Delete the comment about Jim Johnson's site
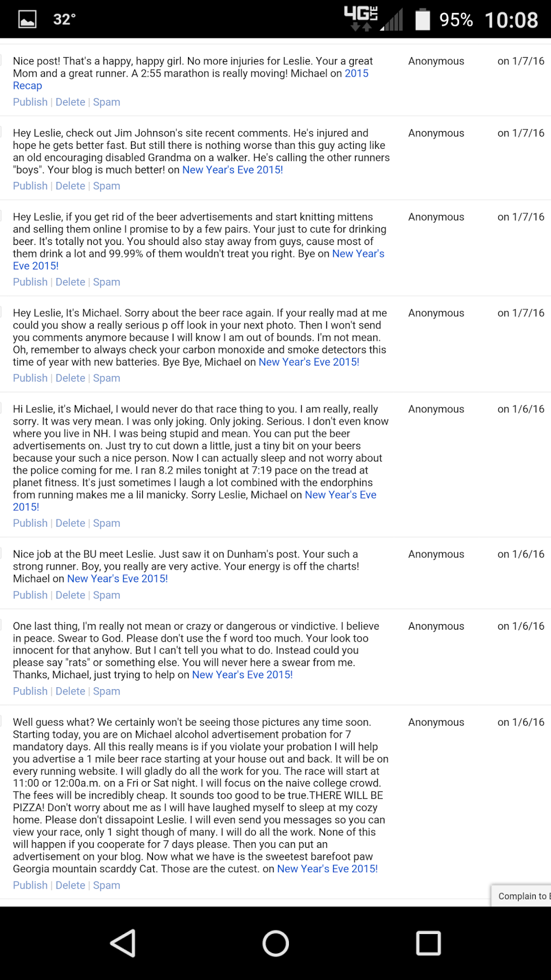This screenshot has width=551, height=980. click(x=70, y=186)
